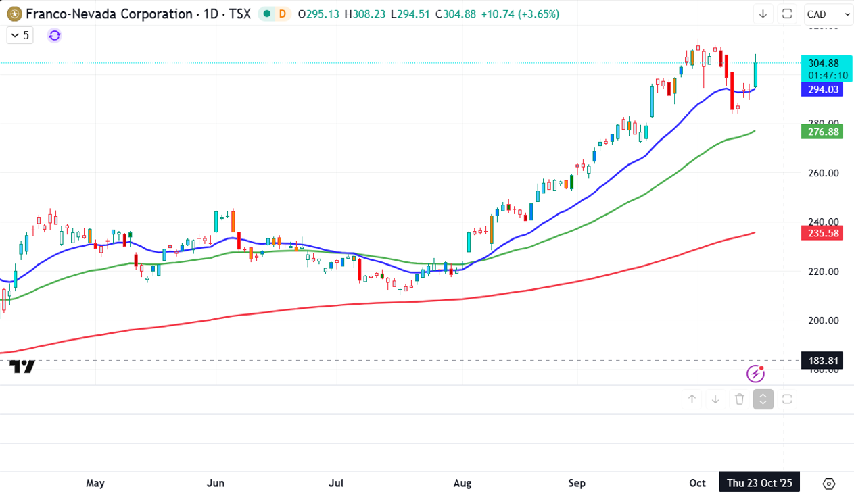Maximize the main chart pane

coord(787,14)
